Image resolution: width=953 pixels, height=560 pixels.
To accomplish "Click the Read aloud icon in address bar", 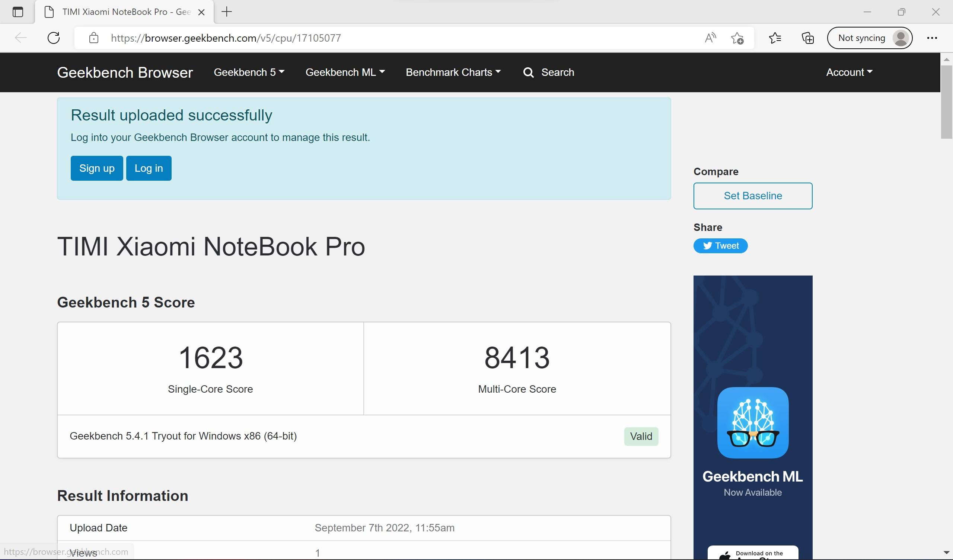I will (x=710, y=38).
